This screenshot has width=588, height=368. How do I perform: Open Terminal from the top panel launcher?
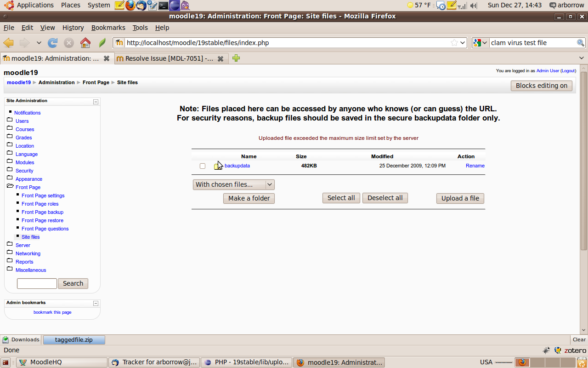point(164,6)
